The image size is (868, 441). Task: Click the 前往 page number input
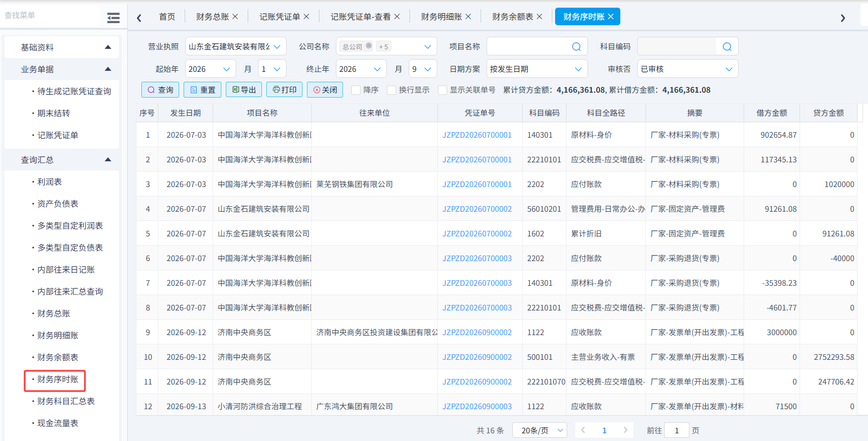point(677,431)
